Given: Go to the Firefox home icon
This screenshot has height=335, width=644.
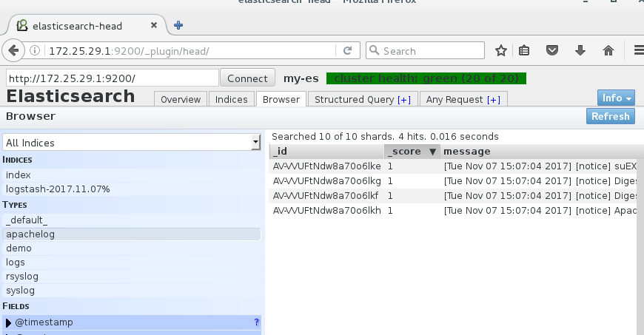Looking at the screenshot, I should pos(608,50).
